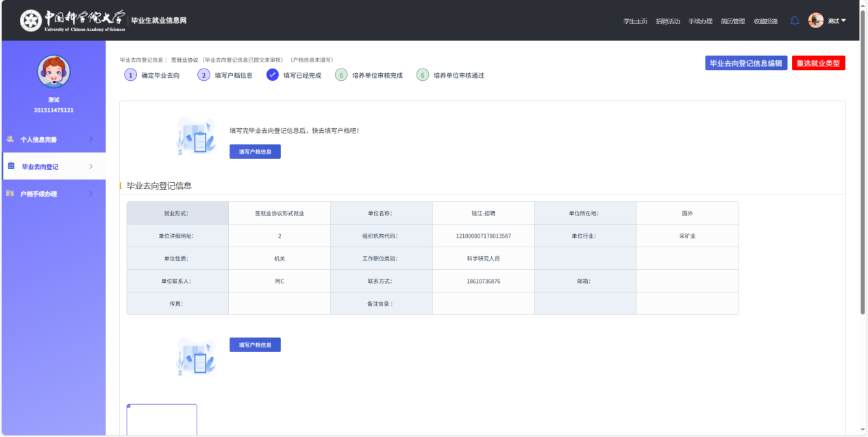This screenshot has width=868, height=437.
Task: Open the 测试 user dropdown arrow
Action: pos(843,21)
